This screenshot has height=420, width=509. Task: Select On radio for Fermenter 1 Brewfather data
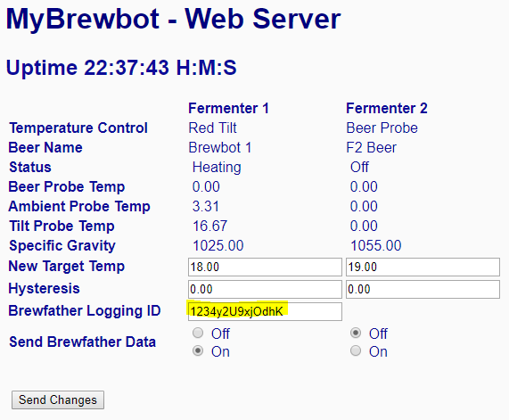pos(198,350)
